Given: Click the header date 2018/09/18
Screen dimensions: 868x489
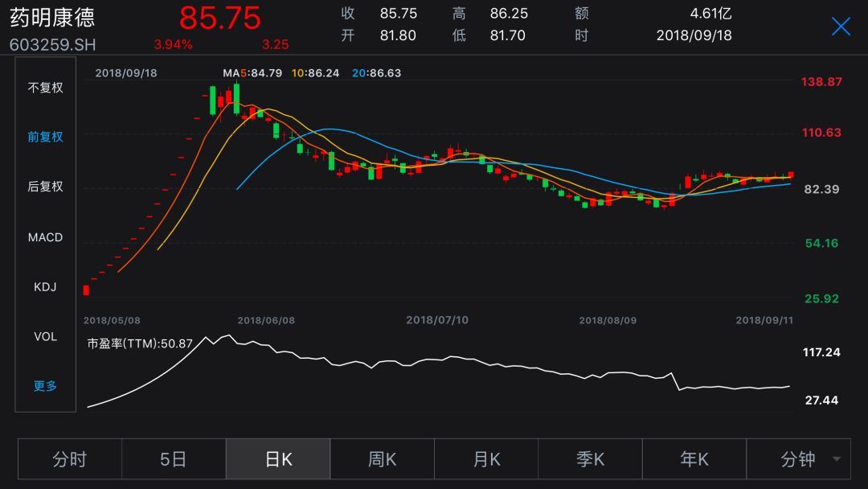Looking at the screenshot, I should [x=694, y=35].
